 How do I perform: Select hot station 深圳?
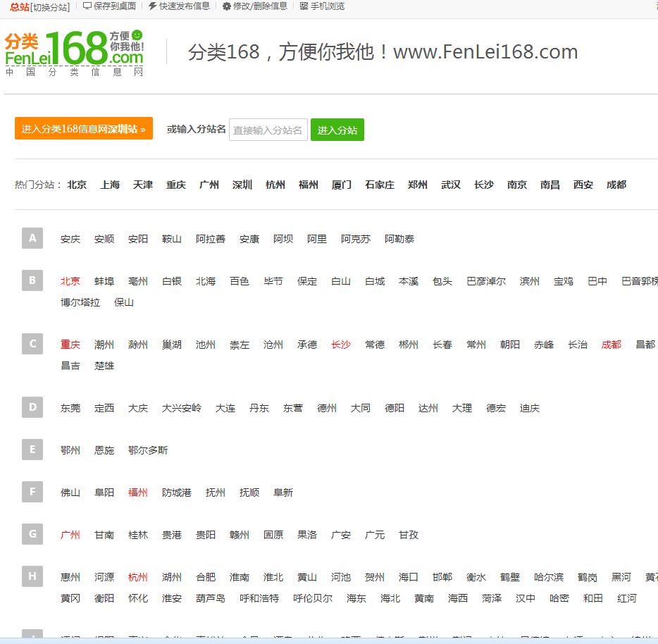point(242,185)
